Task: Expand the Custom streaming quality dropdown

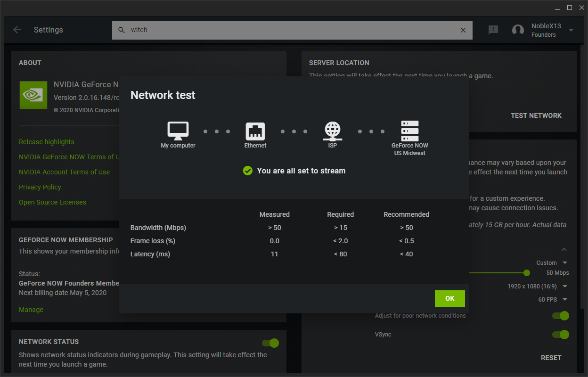Action: pos(552,262)
